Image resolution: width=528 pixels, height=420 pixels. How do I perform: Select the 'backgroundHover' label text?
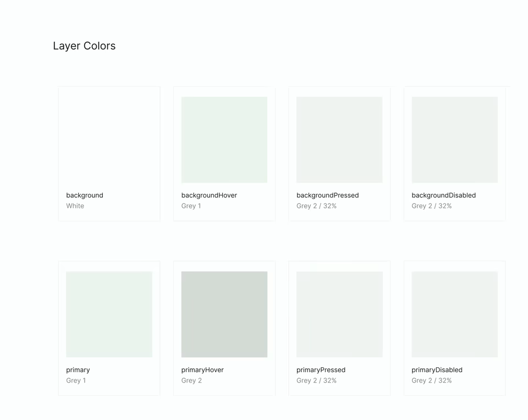[209, 195]
